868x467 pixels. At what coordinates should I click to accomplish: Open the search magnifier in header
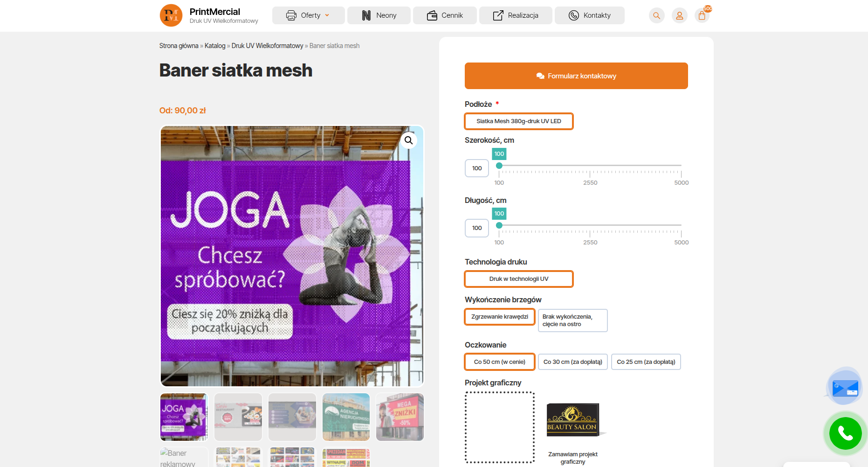point(656,15)
